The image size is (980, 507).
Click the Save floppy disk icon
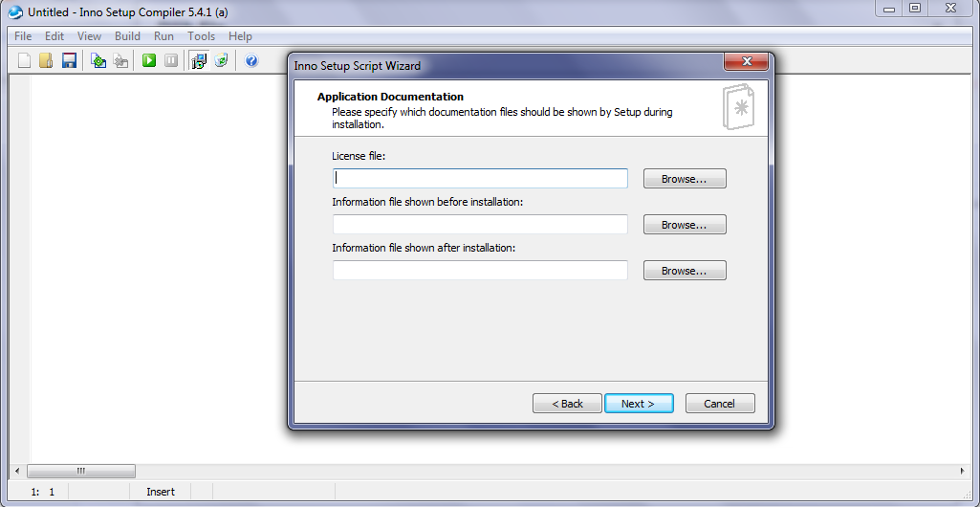pyautogui.click(x=69, y=60)
